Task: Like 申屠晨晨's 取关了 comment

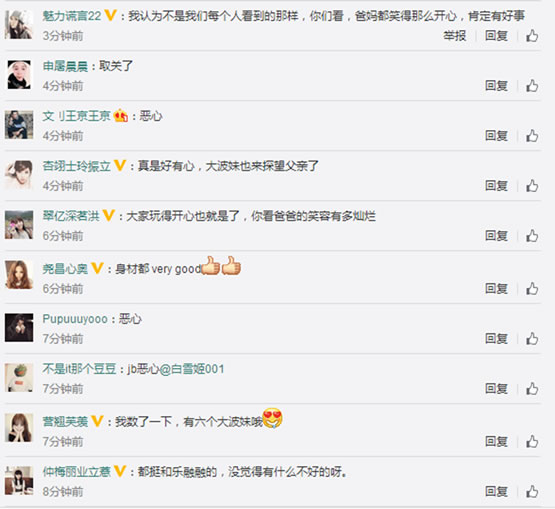Action: [x=532, y=86]
